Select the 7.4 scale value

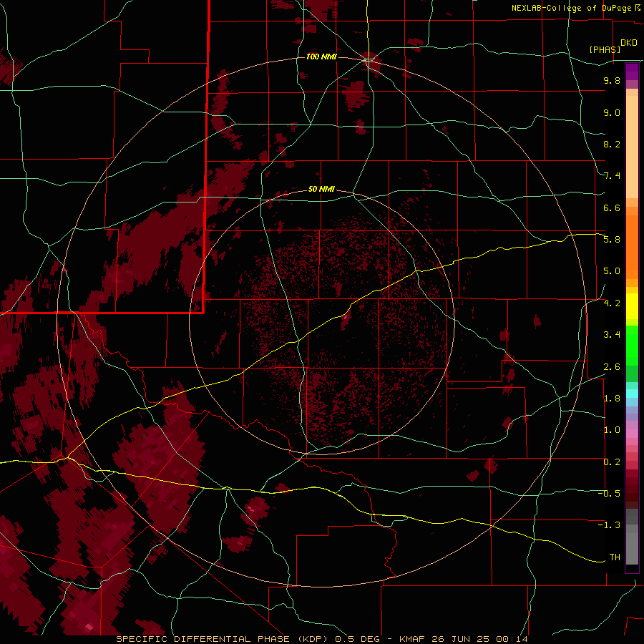(612, 176)
